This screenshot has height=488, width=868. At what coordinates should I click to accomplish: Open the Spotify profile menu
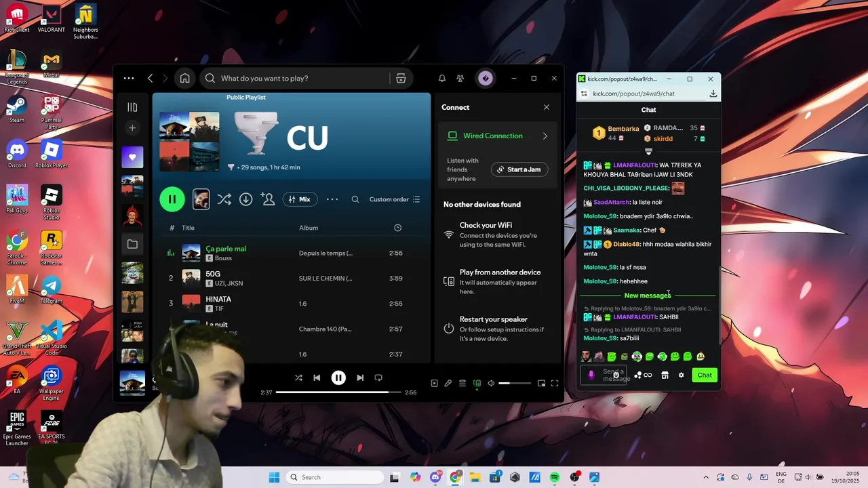click(x=485, y=78)
